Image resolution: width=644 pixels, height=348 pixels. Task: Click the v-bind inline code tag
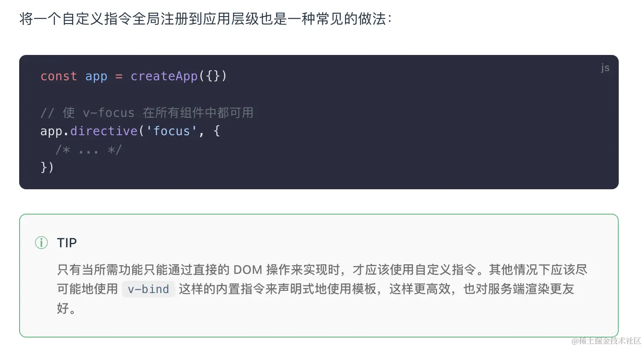pyautogui.click(x=149, y=289)
